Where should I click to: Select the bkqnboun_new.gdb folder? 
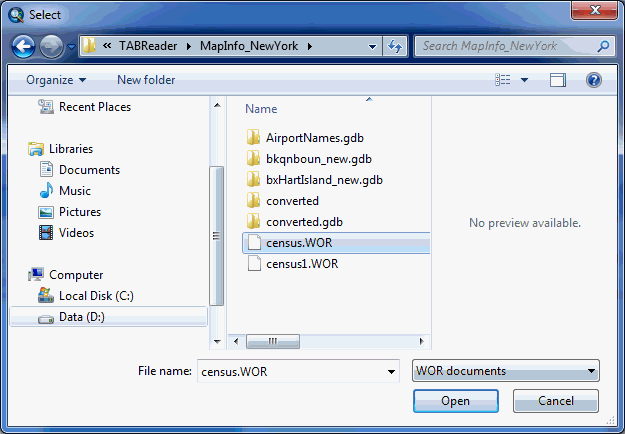tap(318, 159)
